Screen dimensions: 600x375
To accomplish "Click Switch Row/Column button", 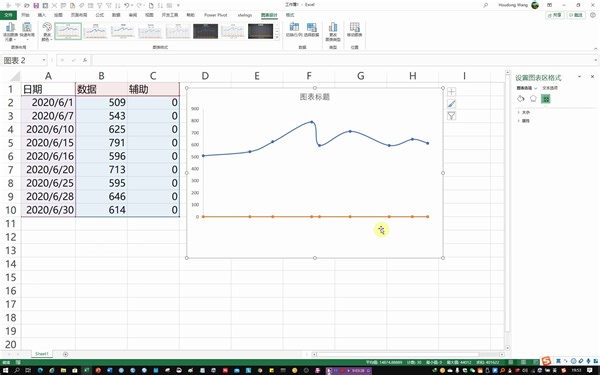I will 294,29.
